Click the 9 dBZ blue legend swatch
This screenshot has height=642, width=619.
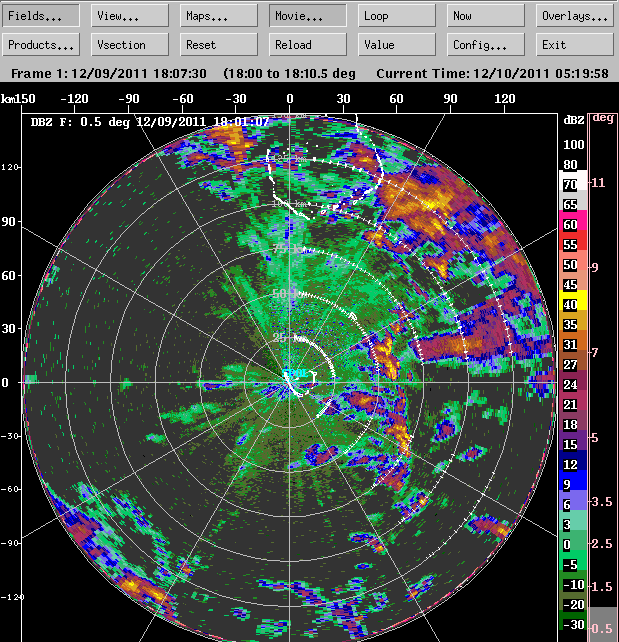click(571, 484)
